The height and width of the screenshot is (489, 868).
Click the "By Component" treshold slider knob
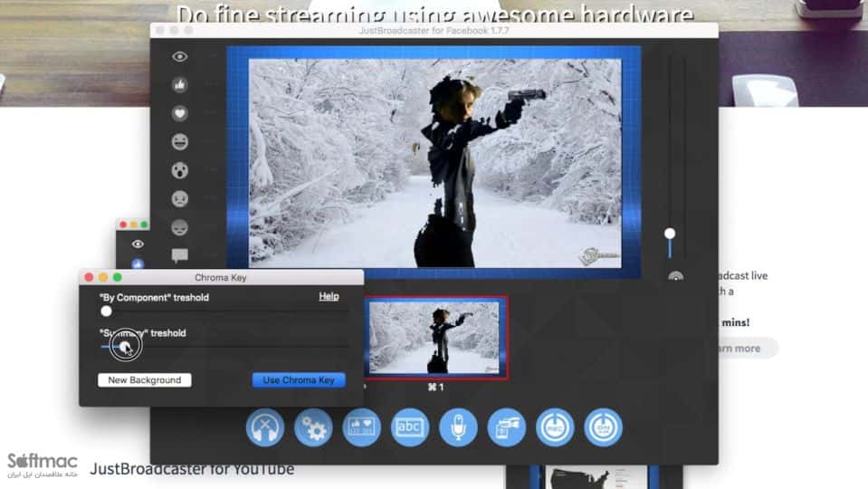click(106, 312)
